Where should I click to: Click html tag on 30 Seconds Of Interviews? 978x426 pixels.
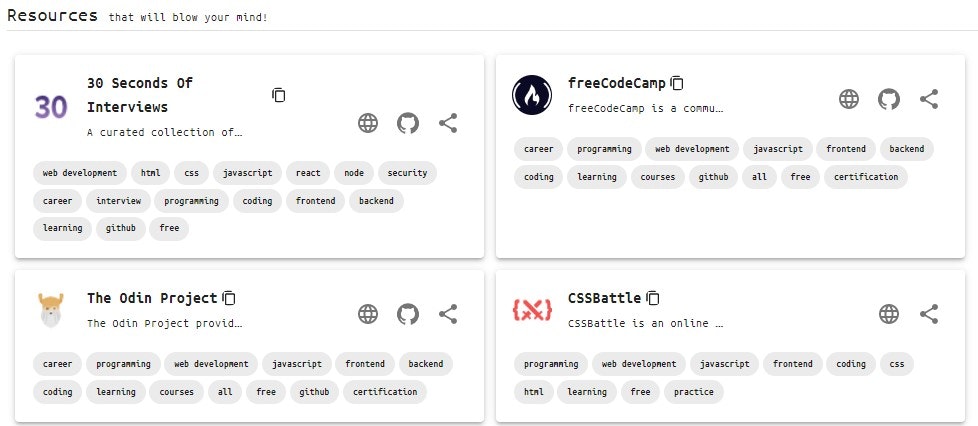click(x=150, y=173)
